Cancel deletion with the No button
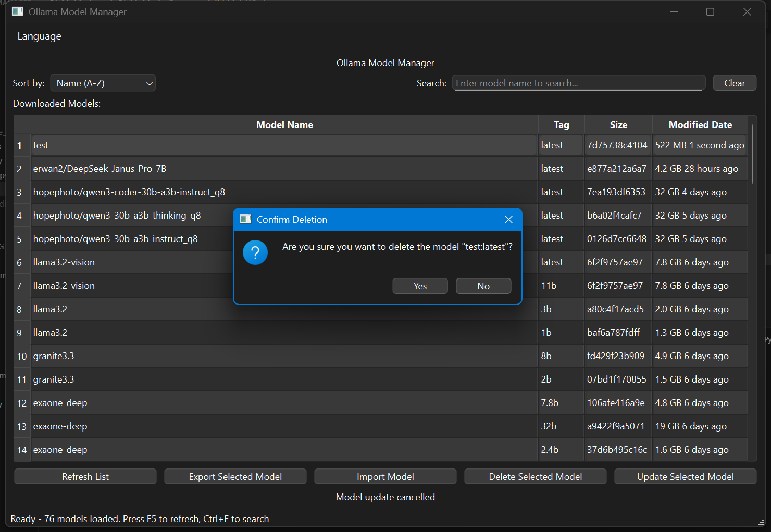Viewport: 771px width, 532px height. (x=483, y=286)
